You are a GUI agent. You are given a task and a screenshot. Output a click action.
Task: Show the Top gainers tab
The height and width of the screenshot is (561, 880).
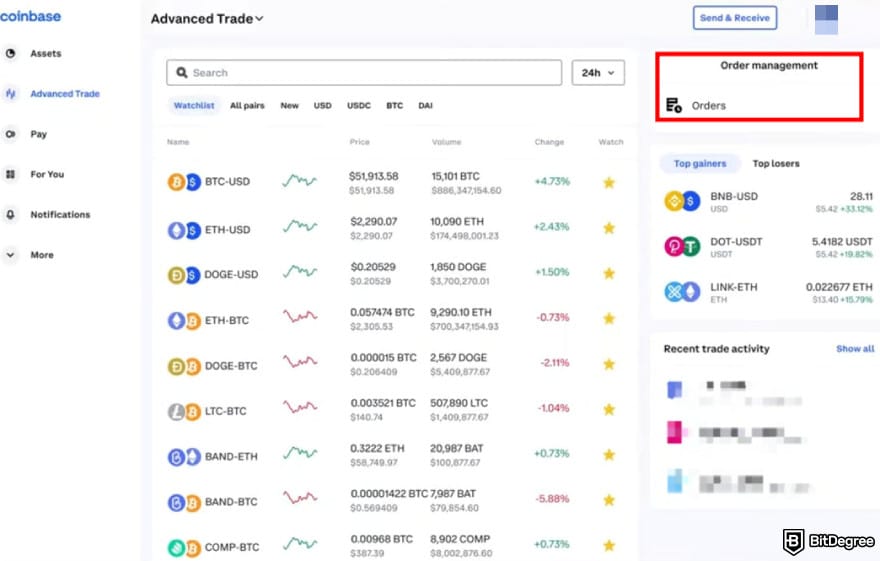pos(700,164)
